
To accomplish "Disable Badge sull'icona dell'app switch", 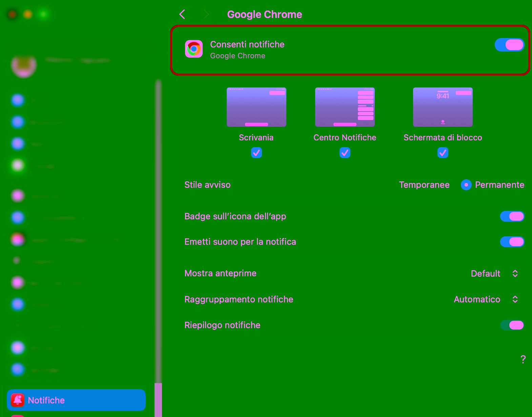I will (x=512, y=216).
